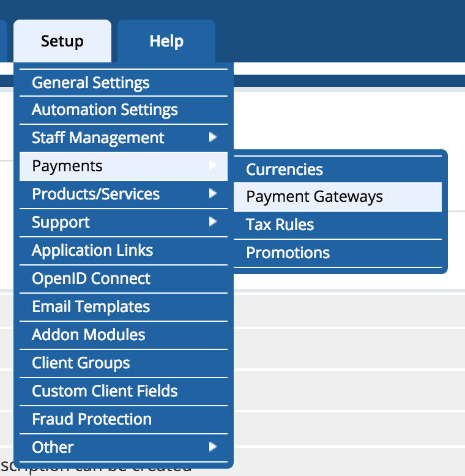
Task: Open Application Links menu item
Action: [x=92, y=250]
